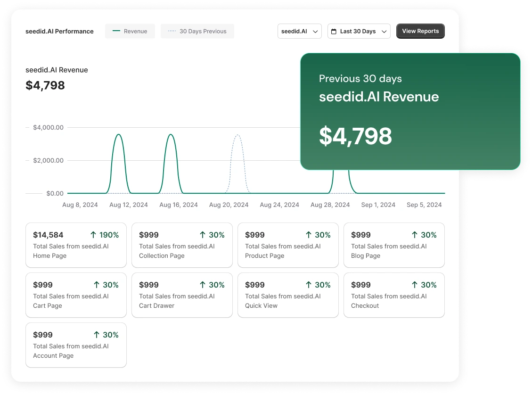
Task: Click the Aug 16, 2024 axis label
Action: 179,205
